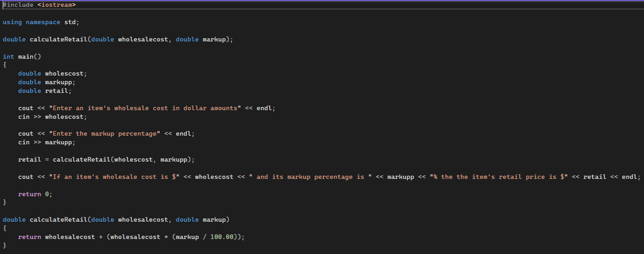Click the 'double retail;' declaration
The width and height of the screenshot is (644, 254).
coord(45,91)
